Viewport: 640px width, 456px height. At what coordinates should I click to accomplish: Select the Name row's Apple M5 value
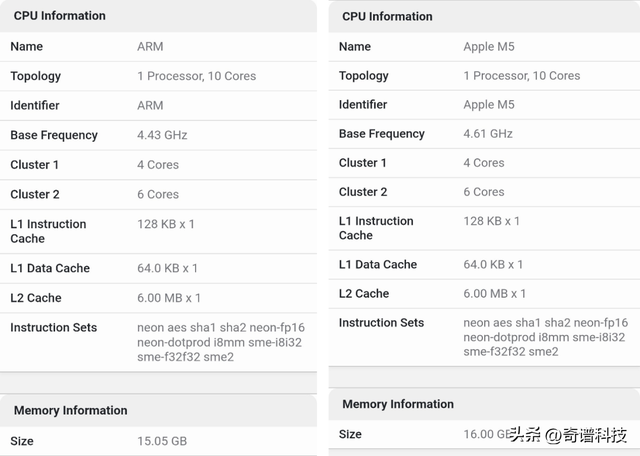489,47
